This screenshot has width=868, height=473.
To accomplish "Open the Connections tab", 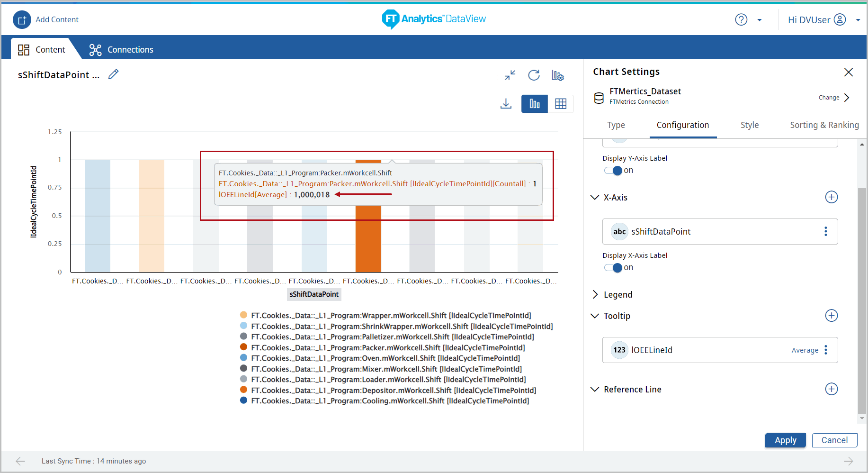I will click(x=121, y=50).
